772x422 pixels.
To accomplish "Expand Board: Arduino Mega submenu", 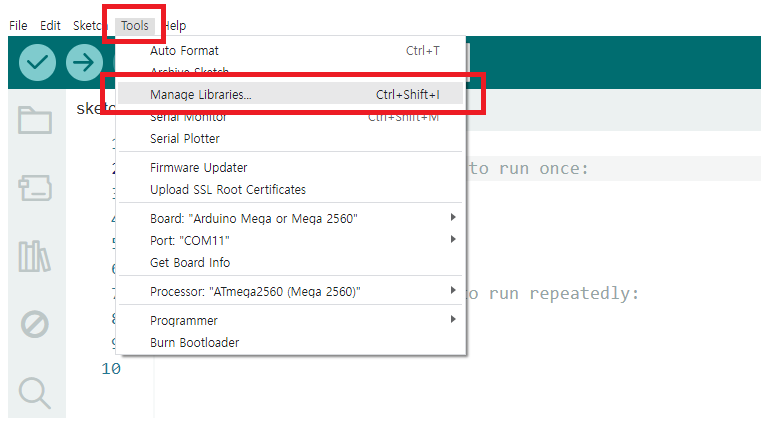I will coord(290,219).
